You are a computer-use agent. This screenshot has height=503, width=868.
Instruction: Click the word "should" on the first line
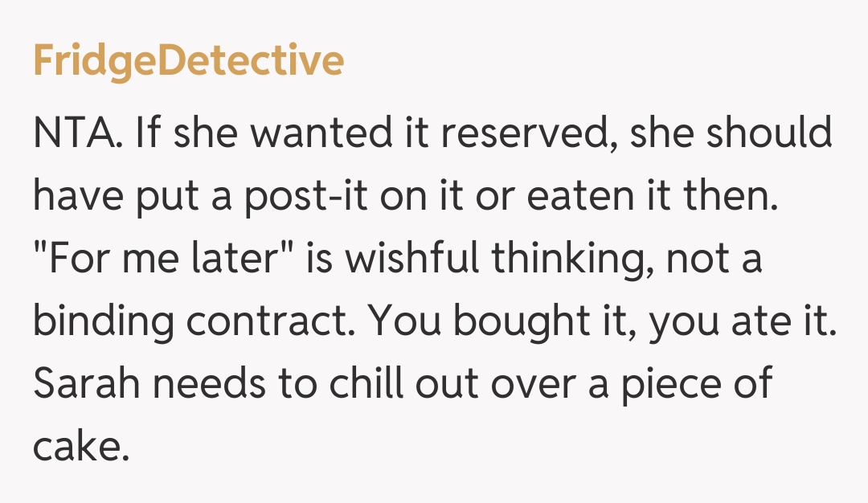pos(771,133)
